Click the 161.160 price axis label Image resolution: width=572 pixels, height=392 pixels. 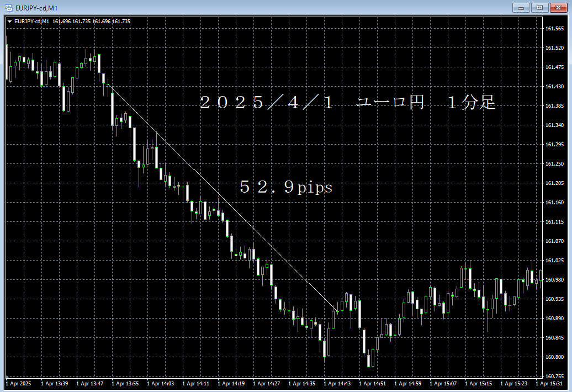coord(554,203)
